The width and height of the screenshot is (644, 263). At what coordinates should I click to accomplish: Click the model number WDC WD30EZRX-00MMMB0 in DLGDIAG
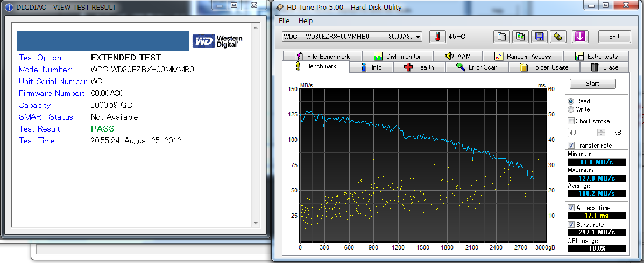(143, 69)
